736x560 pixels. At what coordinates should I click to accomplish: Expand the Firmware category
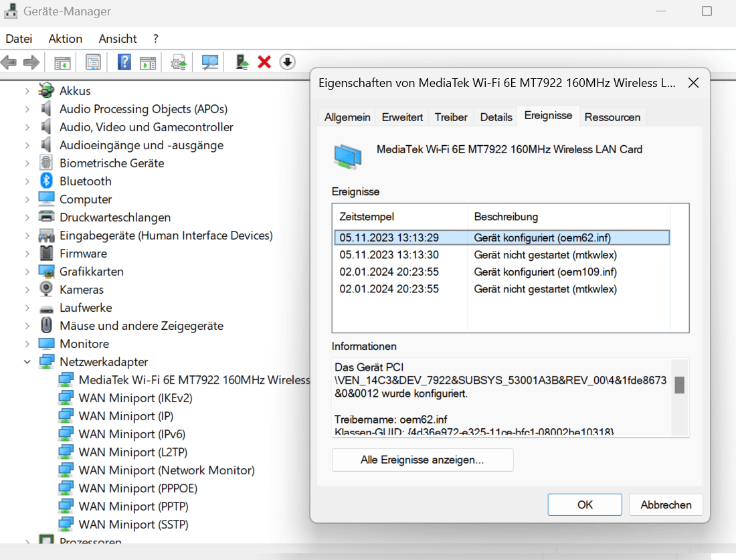[x=27, y=254]
